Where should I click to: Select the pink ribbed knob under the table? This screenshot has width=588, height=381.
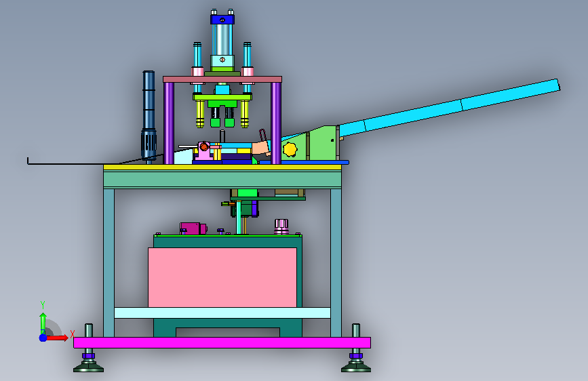281,226
